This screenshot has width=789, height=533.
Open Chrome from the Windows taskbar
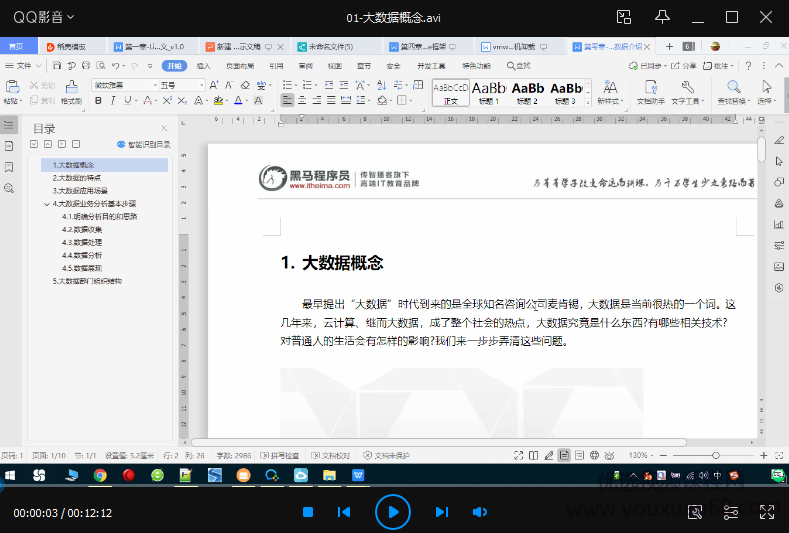point(100,475)
